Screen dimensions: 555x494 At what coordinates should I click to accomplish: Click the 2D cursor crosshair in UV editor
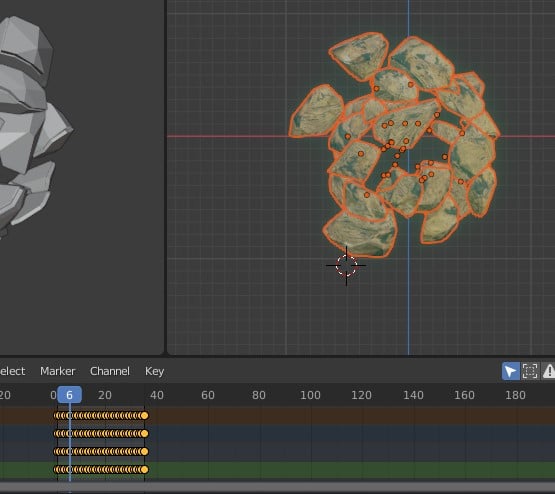[x=346, y=265]
